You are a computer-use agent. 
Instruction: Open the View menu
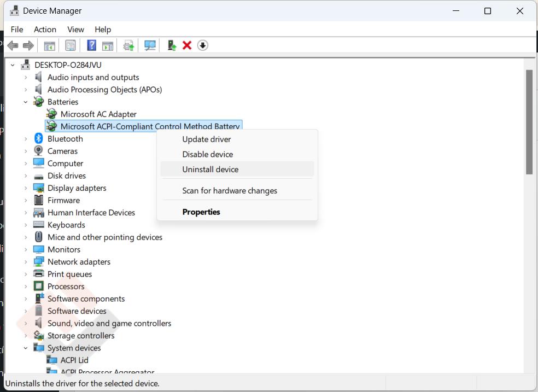pos(75,30)
